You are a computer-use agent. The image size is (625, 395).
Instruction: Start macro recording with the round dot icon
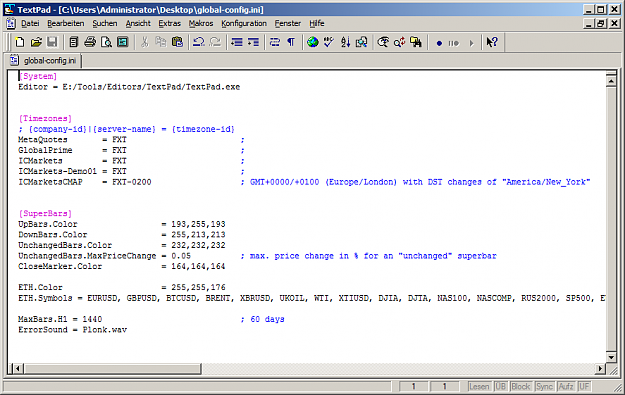(x=439, y=43)
